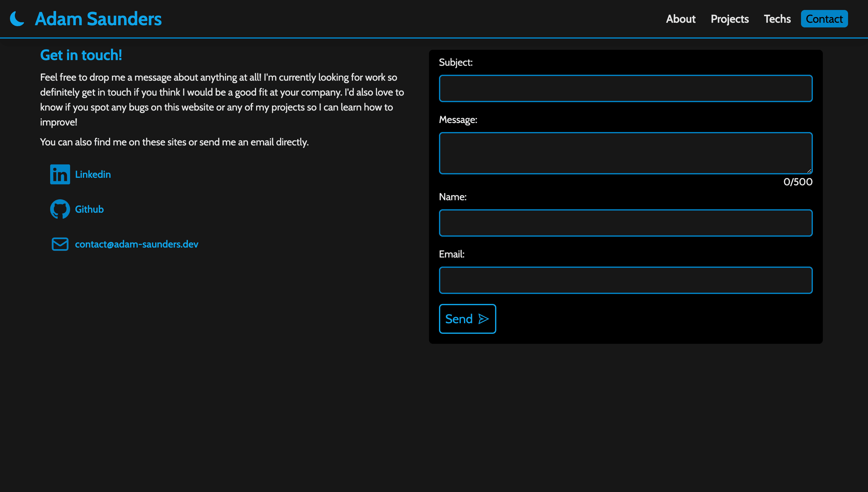Click the Name input field

pos(625,223)
